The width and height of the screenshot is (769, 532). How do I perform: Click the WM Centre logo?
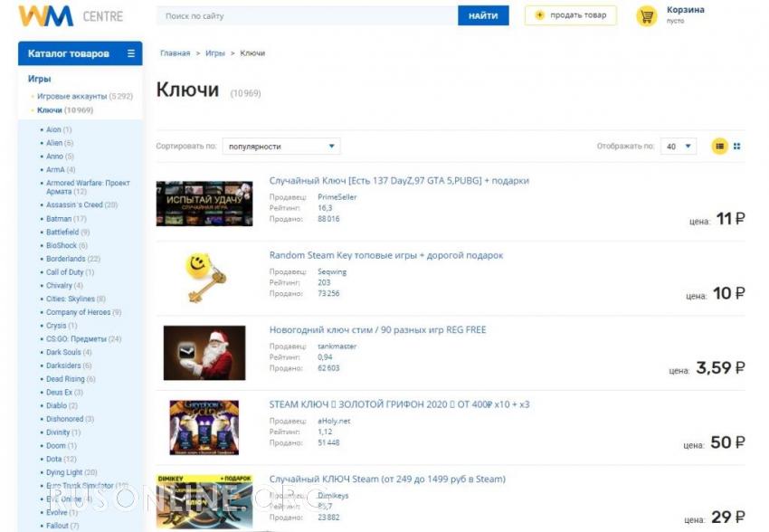(71, 16)
